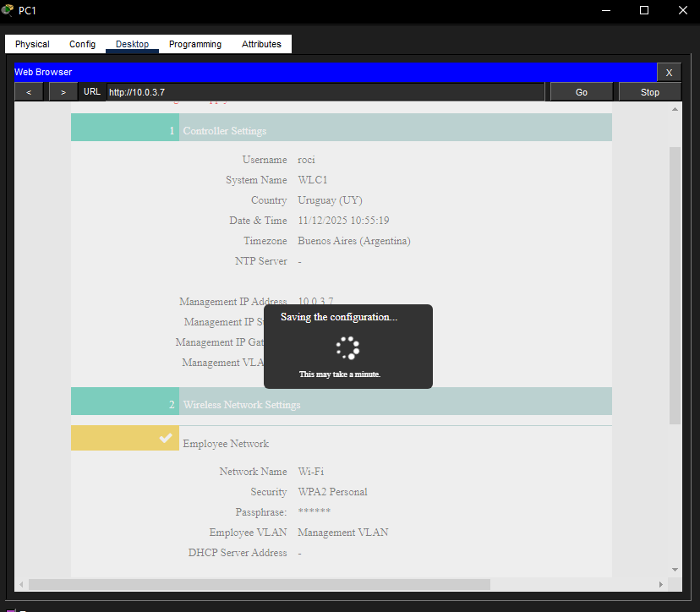The width and height of the screenshot is (700, 612).
Task: Focus the URL address field
Action: (325, 92)
